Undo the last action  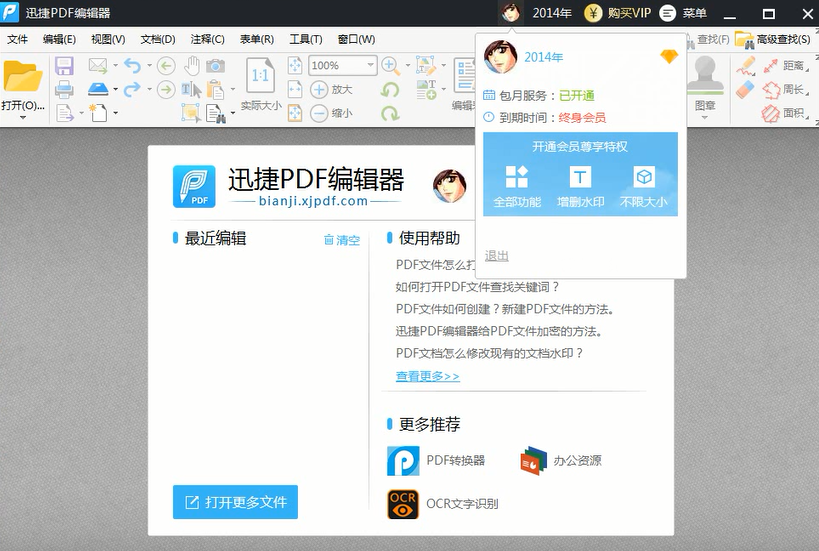[x=132, y=66]
